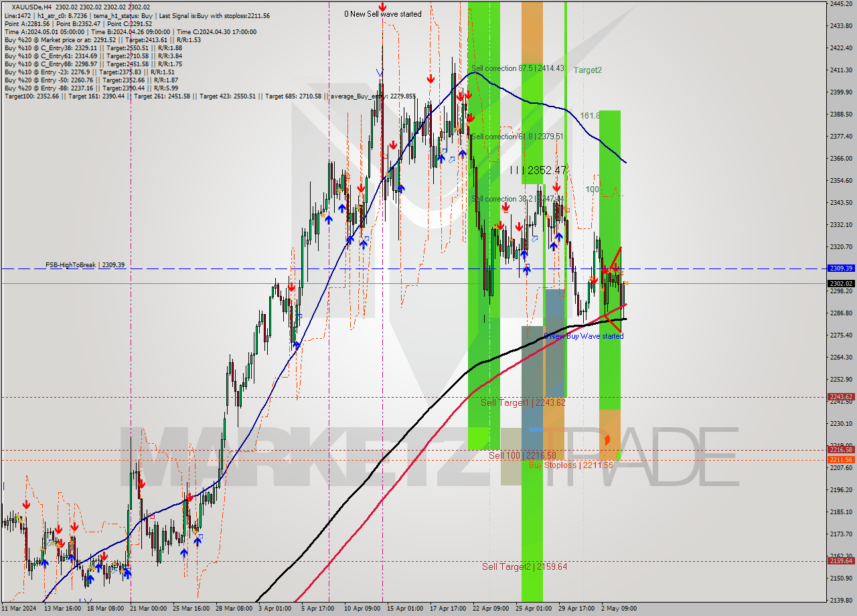Select 'Sell correction 87.5 | 2414.43' label
The height and width of the screenshot is (616, 857).
coord(518,68)
